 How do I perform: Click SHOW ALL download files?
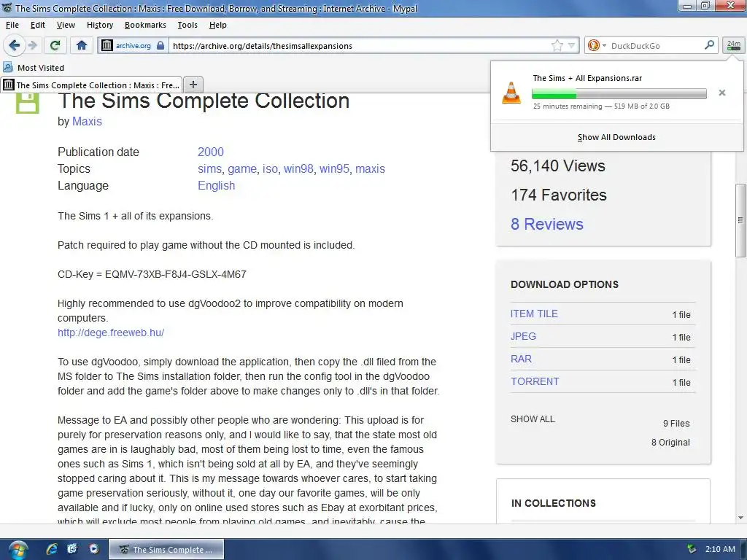533,419
